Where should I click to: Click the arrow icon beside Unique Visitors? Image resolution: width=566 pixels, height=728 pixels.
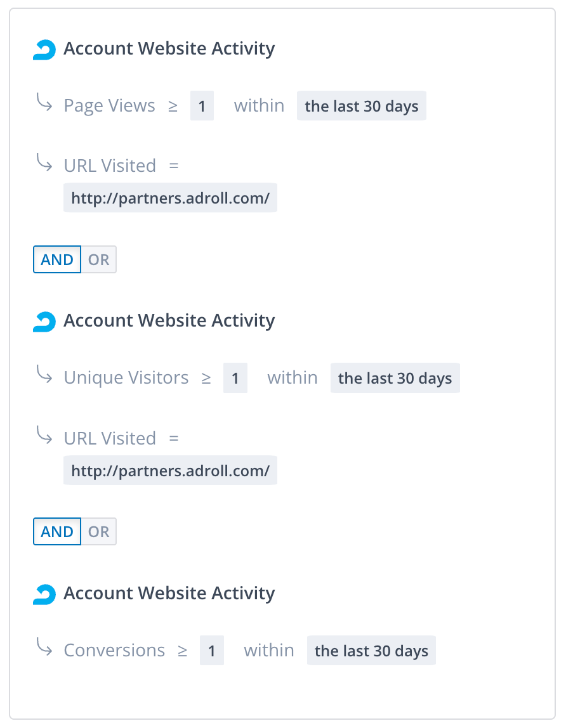click(x=44, y=375)
